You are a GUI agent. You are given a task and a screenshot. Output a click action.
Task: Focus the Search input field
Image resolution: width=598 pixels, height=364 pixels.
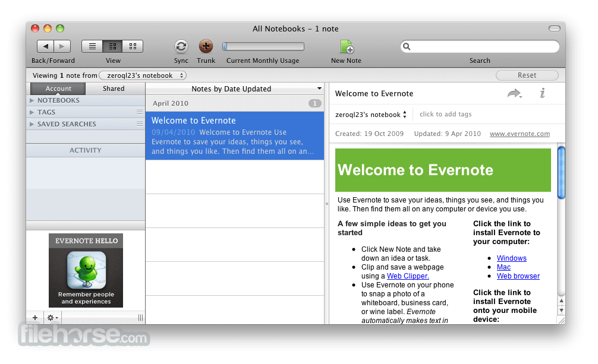pyautogui.click(x=480, y=46)
